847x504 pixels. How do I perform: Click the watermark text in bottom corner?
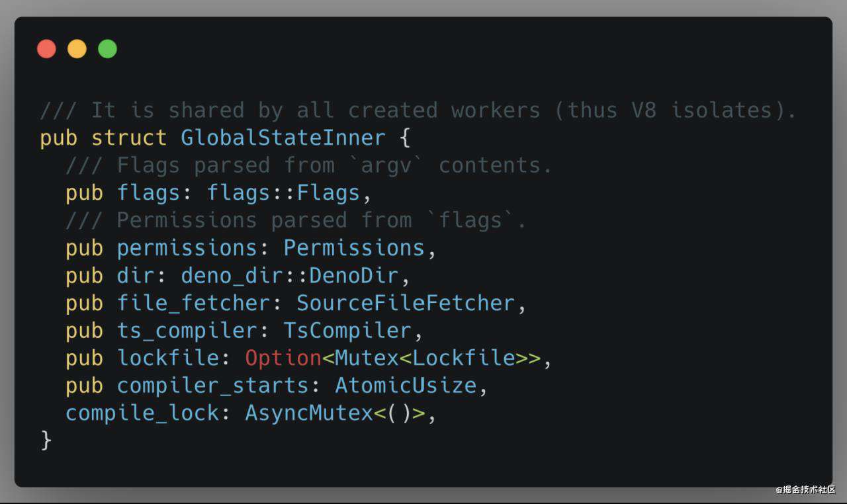click(x=805, y=489)
